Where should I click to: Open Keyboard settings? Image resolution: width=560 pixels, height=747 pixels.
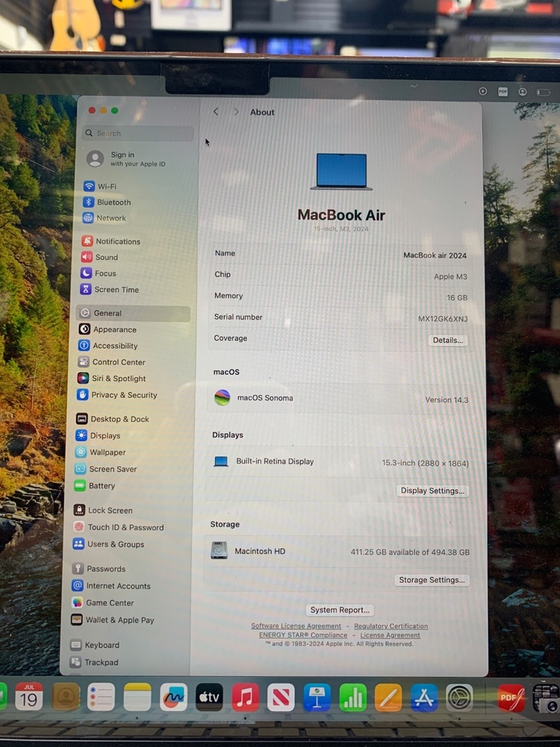pyautogui.click(x=96, y=645)
